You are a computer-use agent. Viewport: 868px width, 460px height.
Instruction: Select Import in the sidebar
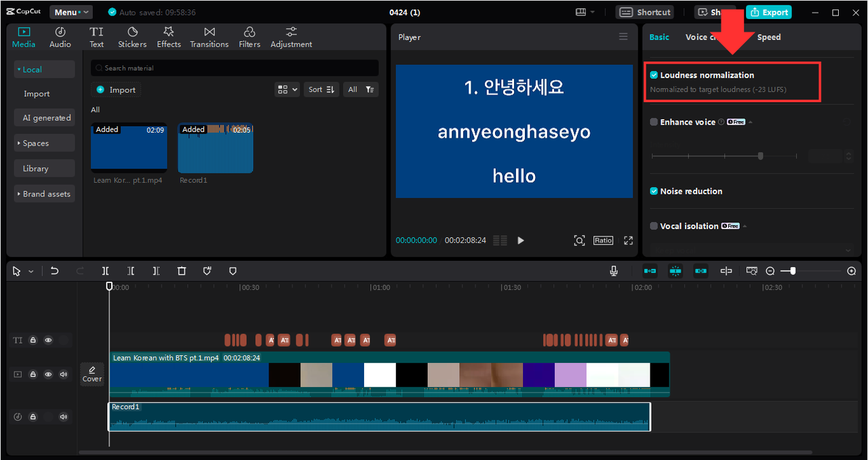(x=37, y=94)
